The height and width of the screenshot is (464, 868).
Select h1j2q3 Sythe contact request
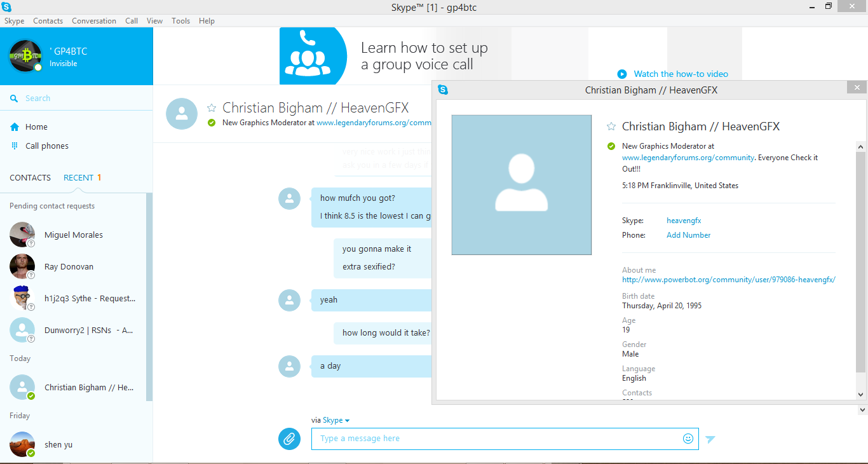click(73, 298)
